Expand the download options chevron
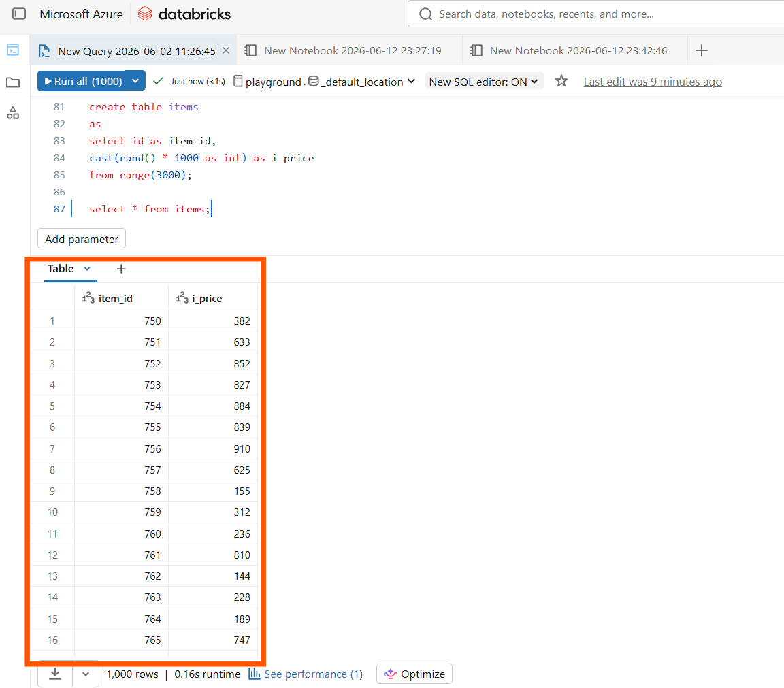The image size is (784, 688). (86, 674)
